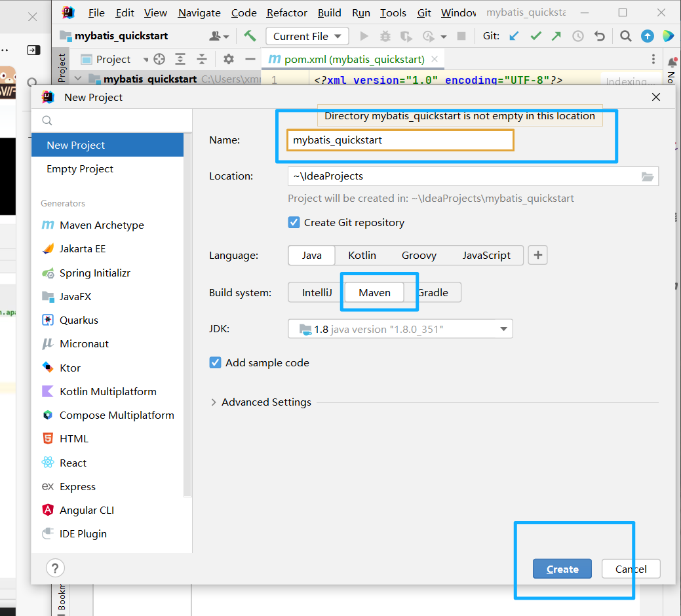The height and width of the screenshot is (616, 681).
Task: Select JavaScript language option
Action: click(x=486, y=256)
